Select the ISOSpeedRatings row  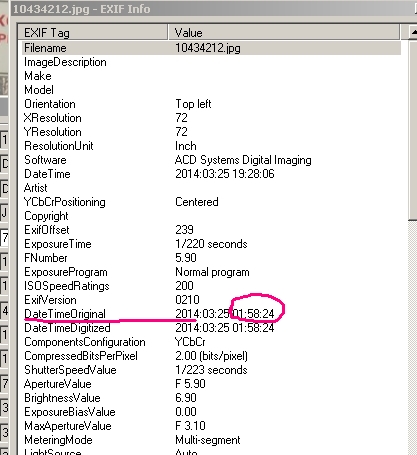[212, 286]
